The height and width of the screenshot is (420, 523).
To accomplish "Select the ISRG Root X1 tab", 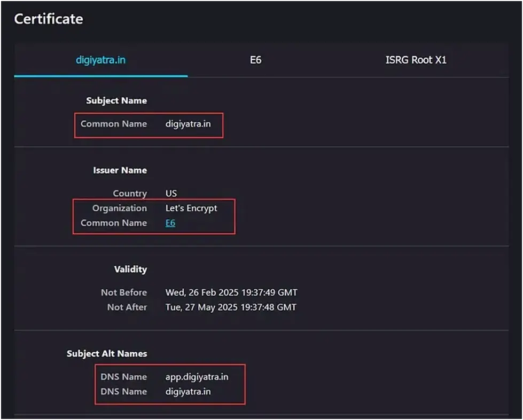I will click(x=416, y=60).
